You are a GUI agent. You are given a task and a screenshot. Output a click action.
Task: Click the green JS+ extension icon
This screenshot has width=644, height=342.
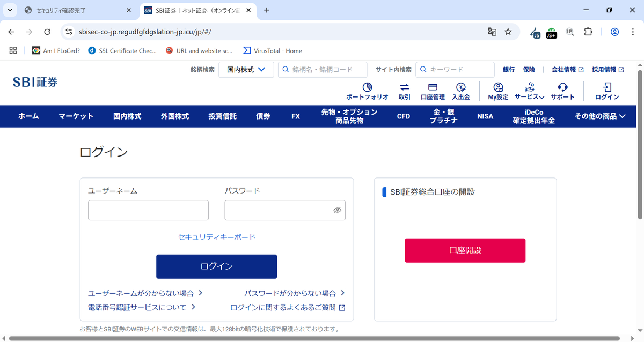point(552,33)
